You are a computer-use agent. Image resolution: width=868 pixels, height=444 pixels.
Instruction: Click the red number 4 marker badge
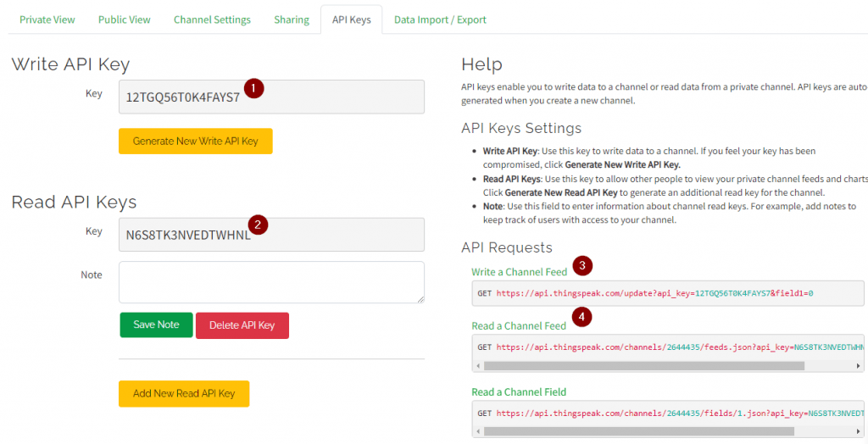point(581,317)
